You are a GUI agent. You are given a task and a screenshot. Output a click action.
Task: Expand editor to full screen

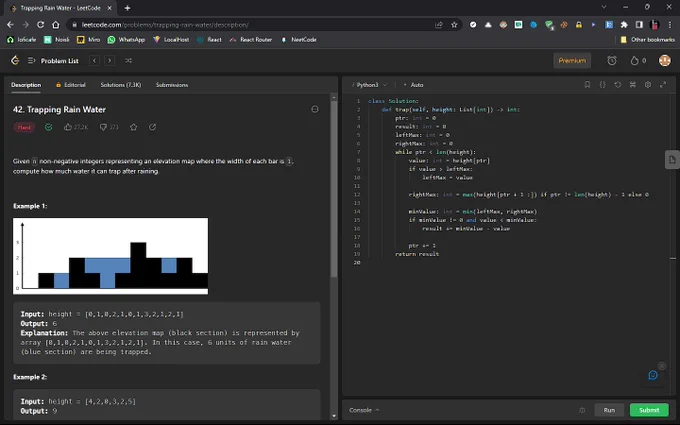663,85
